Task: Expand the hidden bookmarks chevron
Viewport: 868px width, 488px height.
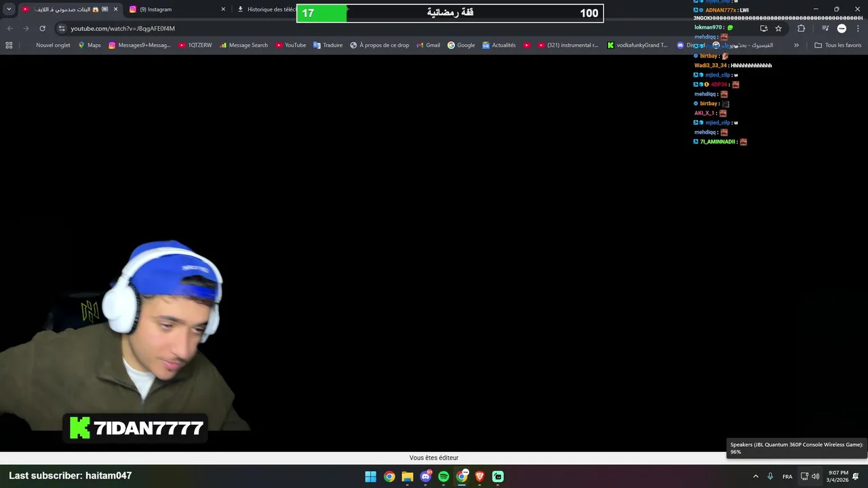Action: pos(796,45)
